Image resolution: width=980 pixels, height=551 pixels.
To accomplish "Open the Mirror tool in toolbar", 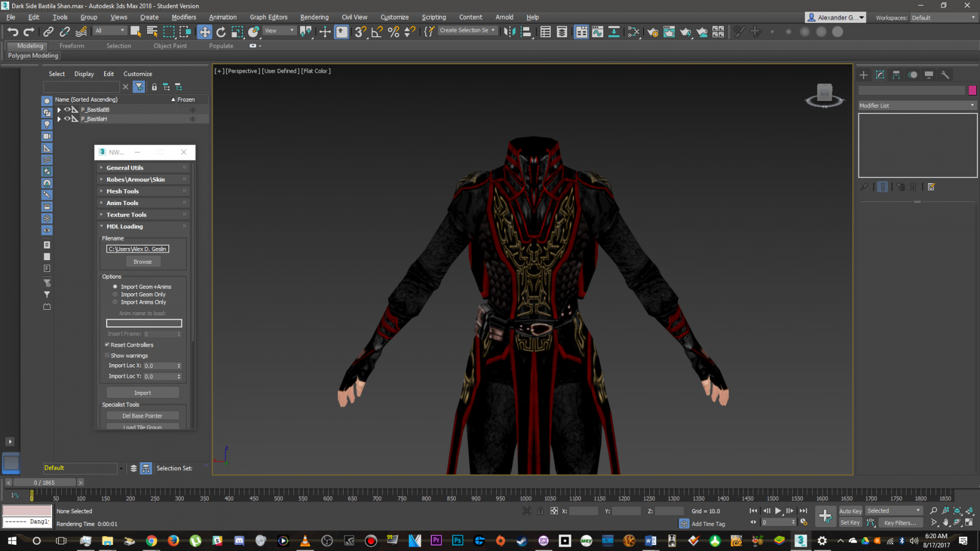I will (x=510, y=32).
